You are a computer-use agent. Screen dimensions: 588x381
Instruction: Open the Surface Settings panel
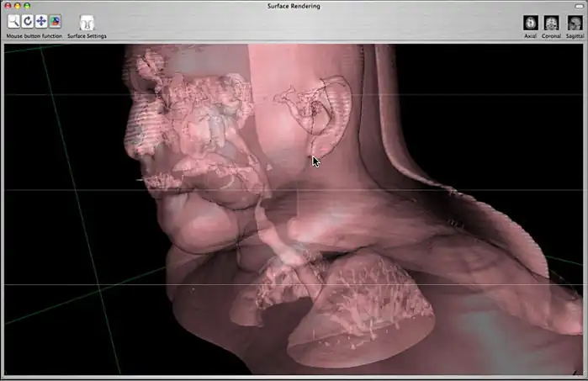pyautogui.click(x=87, y=24)
